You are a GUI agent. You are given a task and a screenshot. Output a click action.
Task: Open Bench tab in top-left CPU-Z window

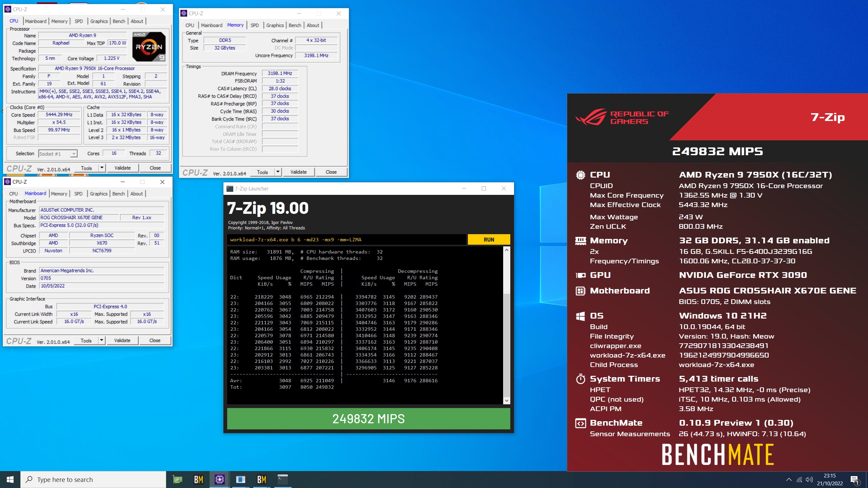pyautogui.click(x=119, y=21)
